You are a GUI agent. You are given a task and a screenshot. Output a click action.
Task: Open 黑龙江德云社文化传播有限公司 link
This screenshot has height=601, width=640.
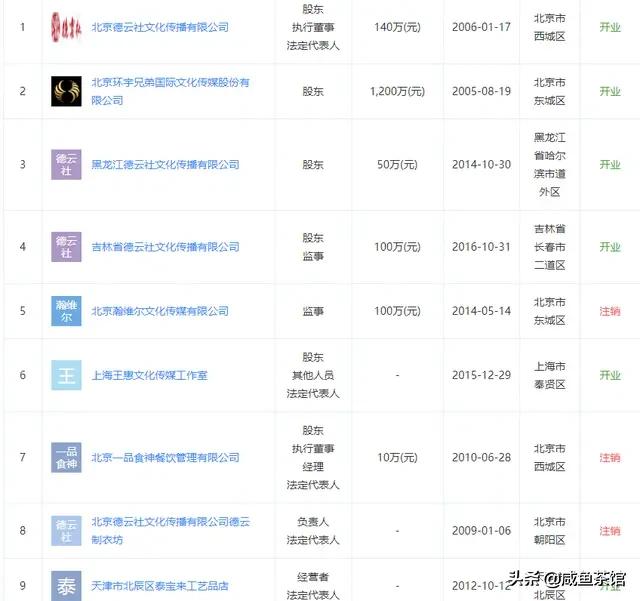[165, 165]
